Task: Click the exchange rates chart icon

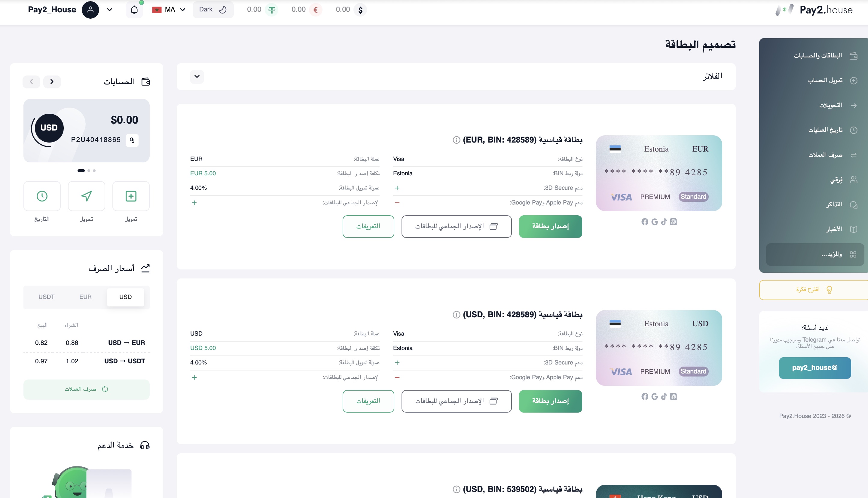Action: (x=145, y=268)
